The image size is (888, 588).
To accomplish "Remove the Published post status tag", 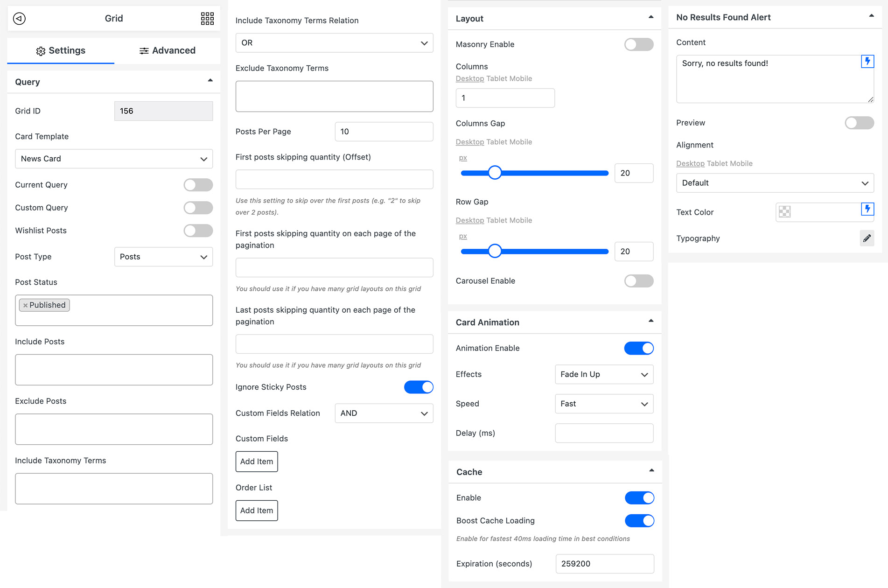I will [x=26, y=305].
